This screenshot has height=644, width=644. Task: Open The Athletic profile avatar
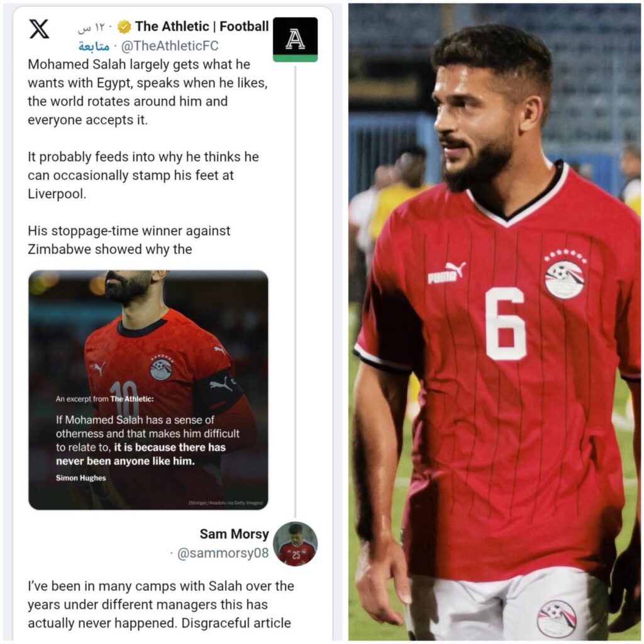click(295, 40)
